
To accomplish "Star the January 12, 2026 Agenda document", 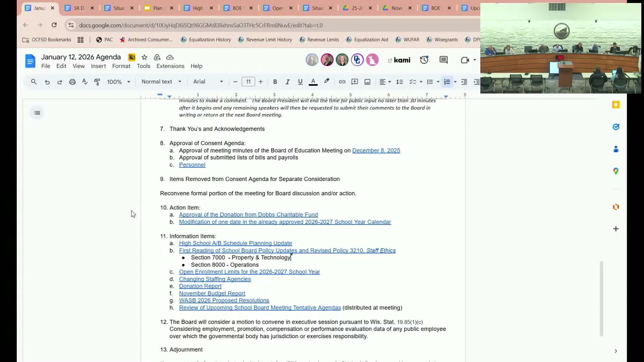I will tap(144, 57).
